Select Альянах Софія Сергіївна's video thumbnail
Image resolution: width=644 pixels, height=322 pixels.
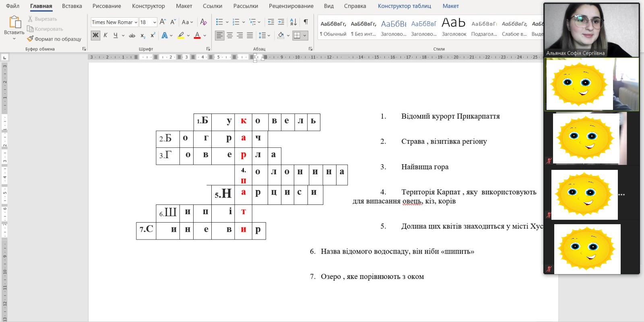click(592, 30)
